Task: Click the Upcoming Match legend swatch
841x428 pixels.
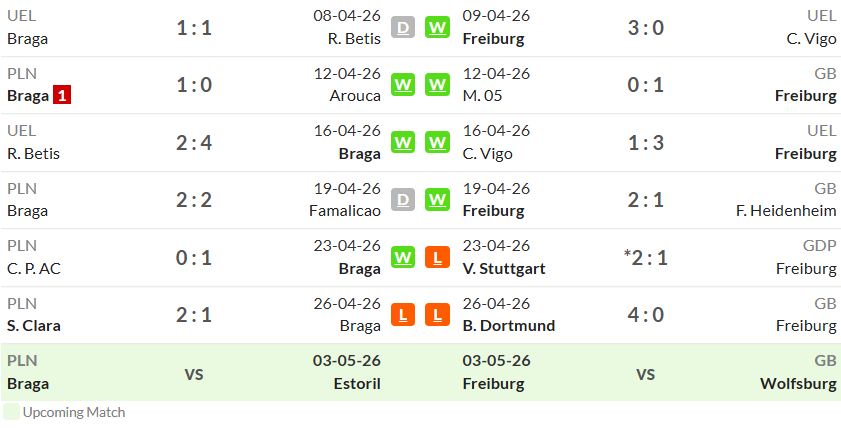Action: pos(11,412)
